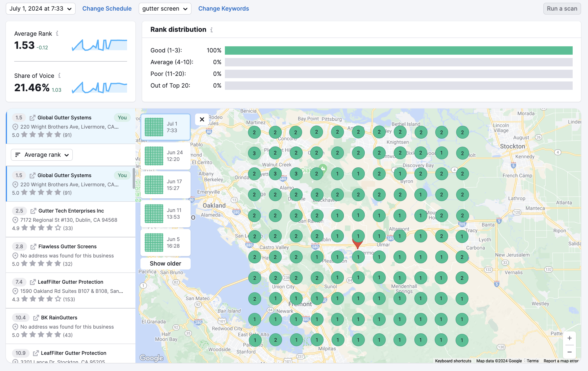Select the 1.53 average rank value
588x371 pixels.
tap(25, 45)
